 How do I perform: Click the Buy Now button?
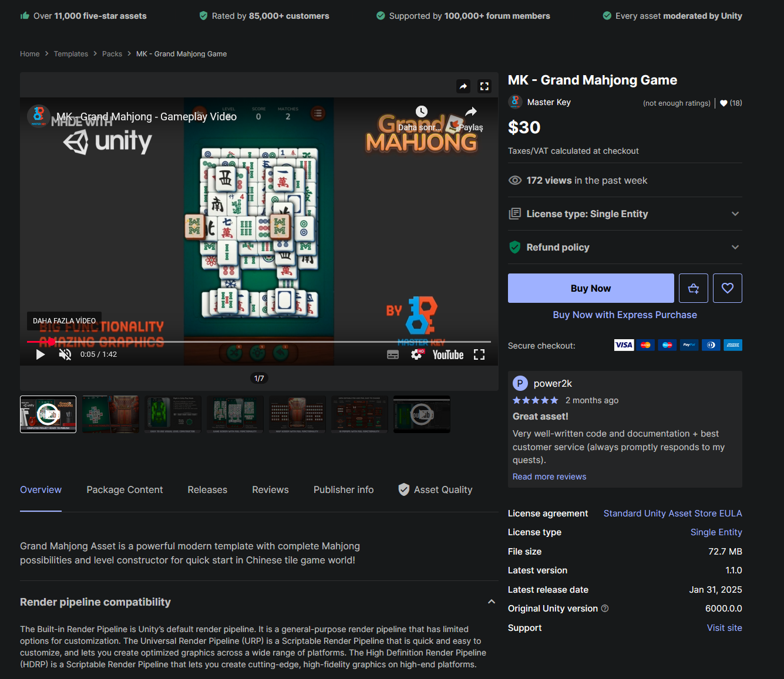591,288
